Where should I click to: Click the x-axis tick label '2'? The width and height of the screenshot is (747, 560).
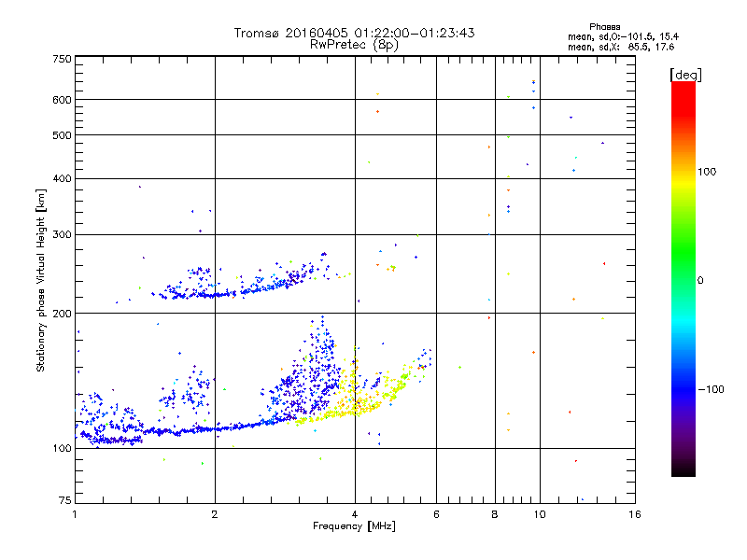coord(215,514)
